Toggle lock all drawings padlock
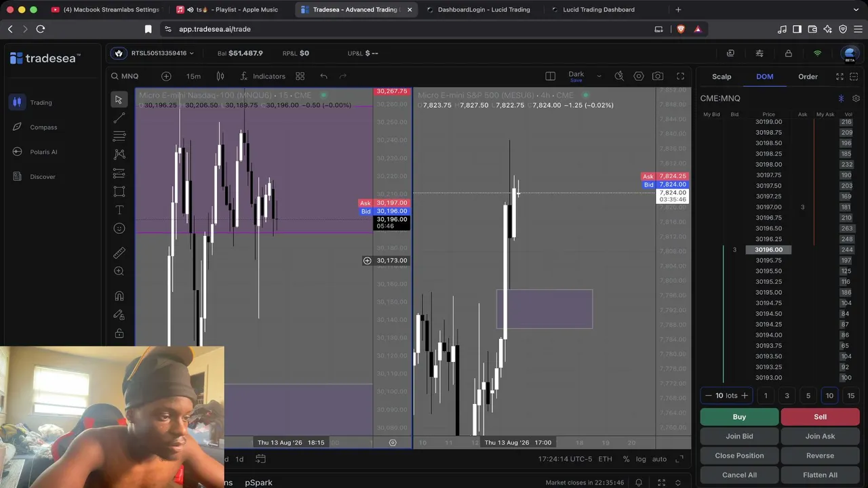This screenshot has width=868, height=488. coord(119,333)
